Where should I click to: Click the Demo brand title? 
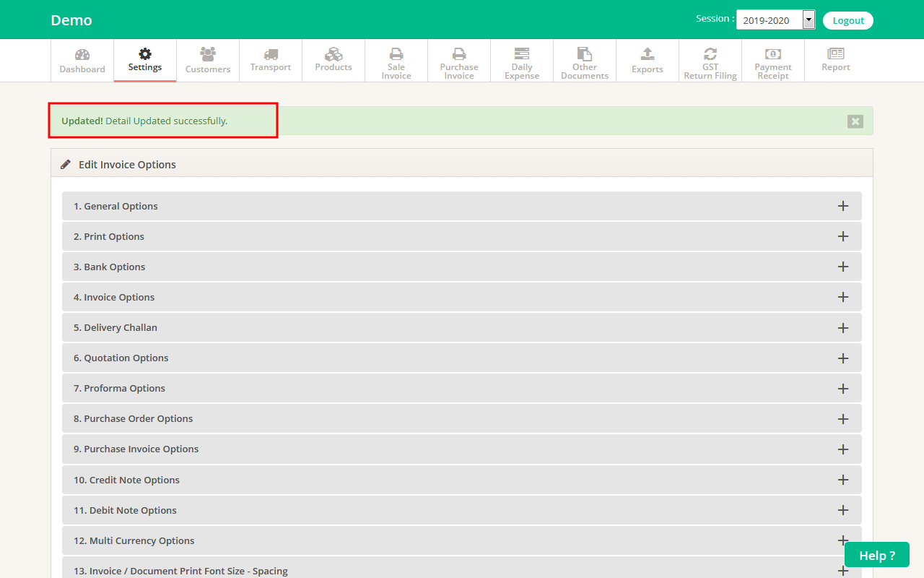click(71, 20)
